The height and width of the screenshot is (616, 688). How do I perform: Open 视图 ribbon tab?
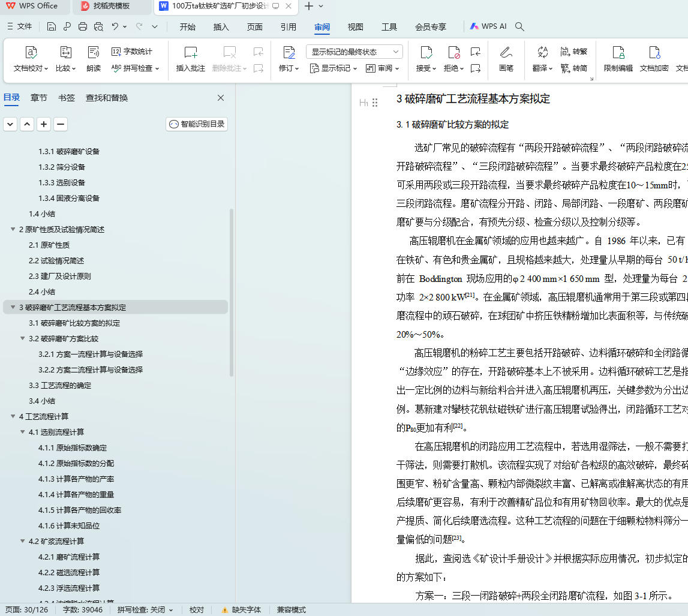(356, 27)
